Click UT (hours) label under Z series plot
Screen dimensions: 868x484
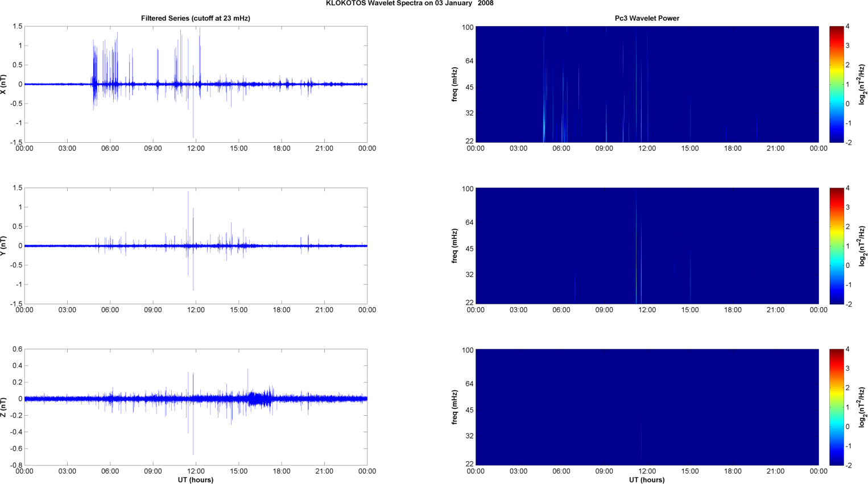tap(195, 480)
